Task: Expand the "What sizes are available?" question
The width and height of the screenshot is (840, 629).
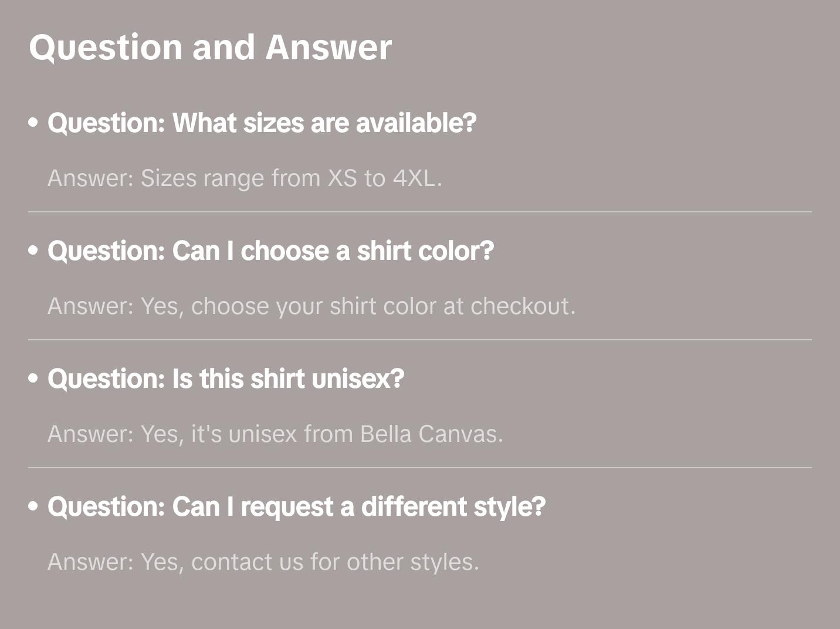Action: pos(262,123)
